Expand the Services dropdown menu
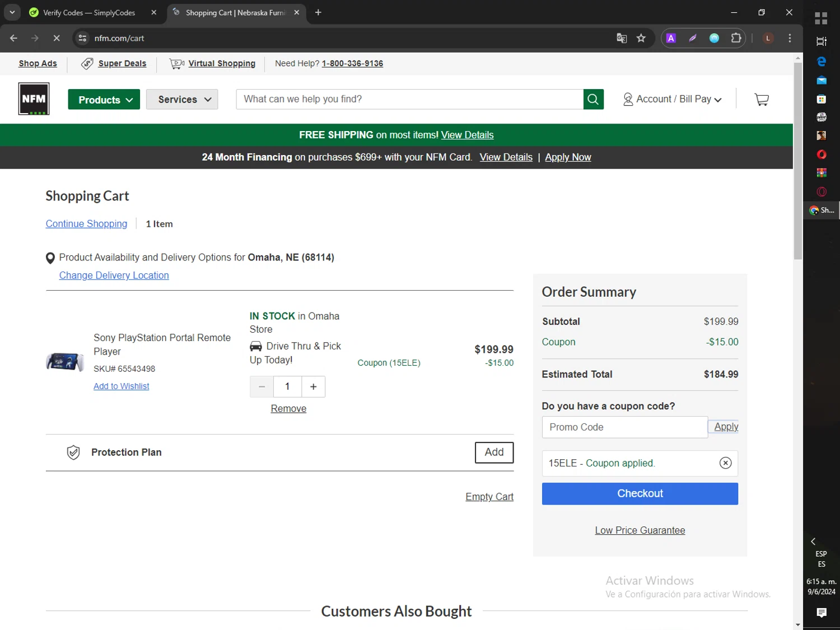840x630 pixels. click(182, 100)
